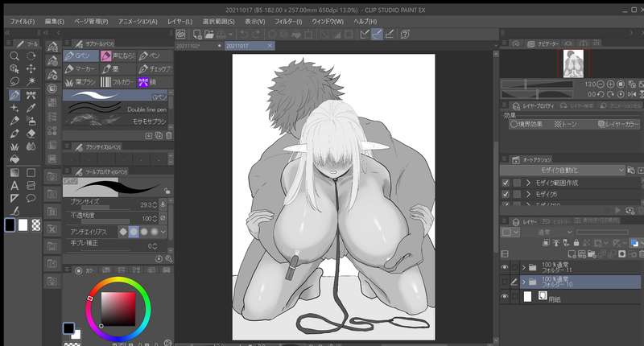The height and width of the screenshot is (346, 644).
Task: Select the Lasso selection tool
Action: pos(14,81)
